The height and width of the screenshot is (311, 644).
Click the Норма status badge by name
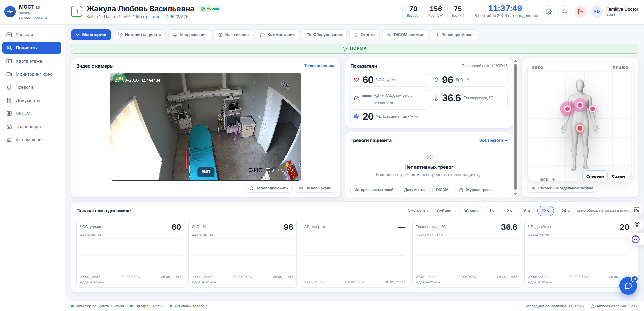click(210, 9)
